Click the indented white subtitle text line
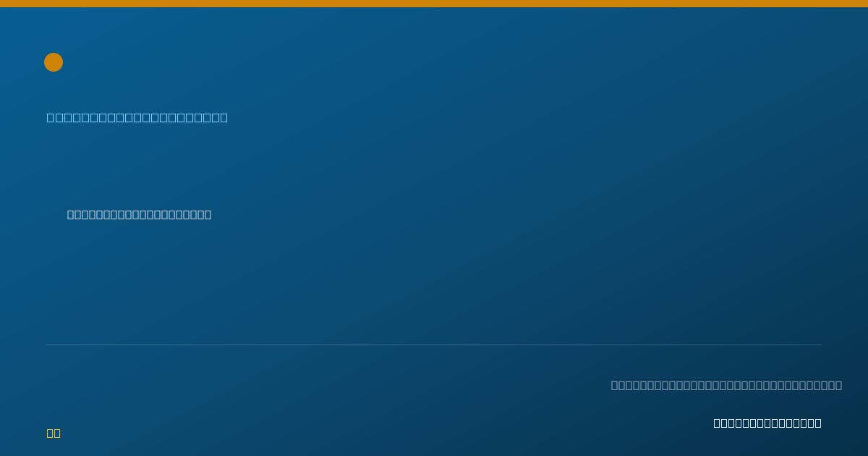Screen dimensions: 868x456 pos(140,214)
